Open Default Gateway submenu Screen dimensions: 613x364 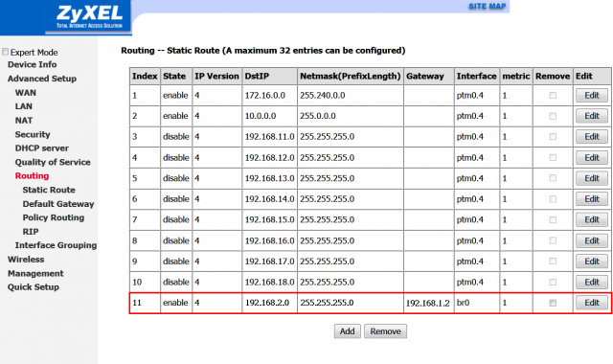(x=58, y=204)
